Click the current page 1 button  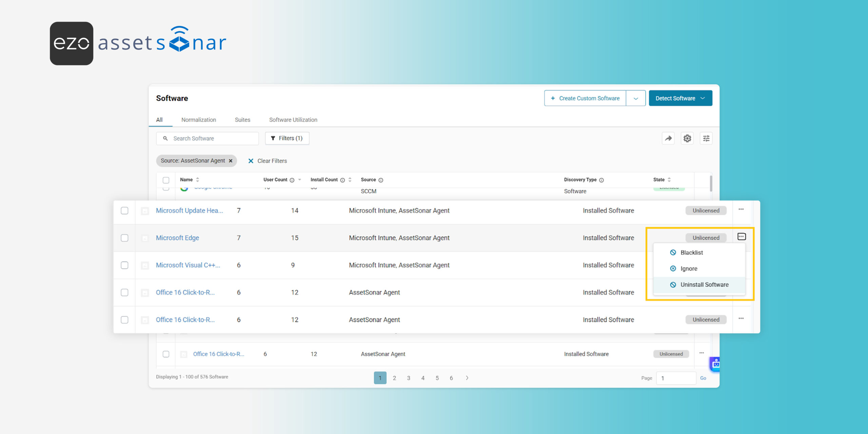point(380,378)
